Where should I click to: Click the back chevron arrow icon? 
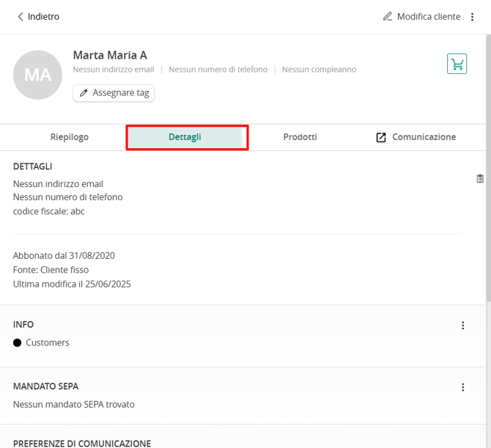tap(21, 17)
